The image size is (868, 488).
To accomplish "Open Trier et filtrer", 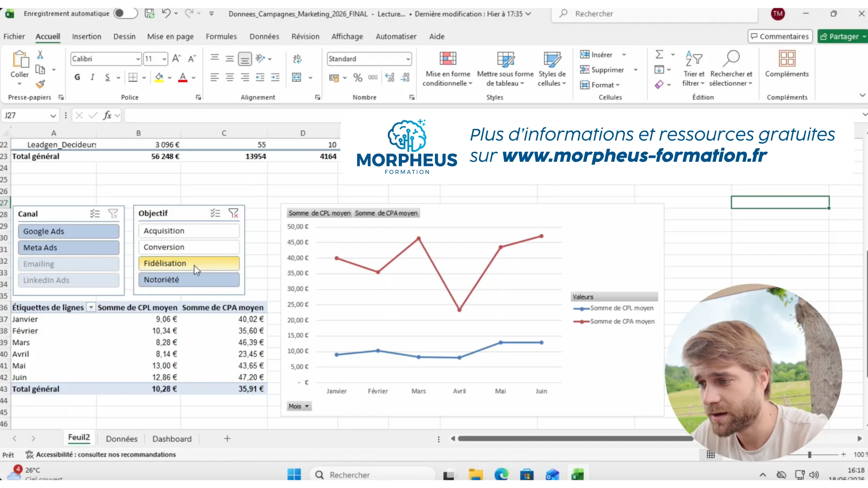I will (693, 68).
